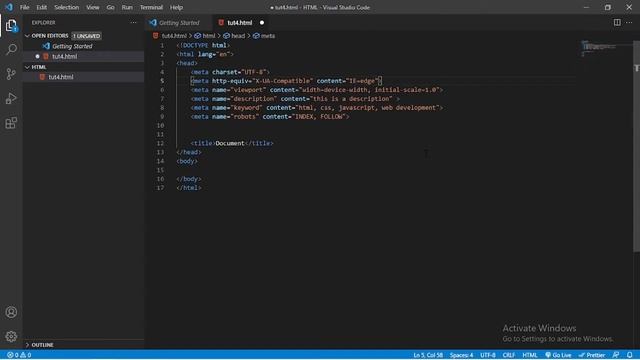This screenshot has width=640, height=360.
Task: Click Prettier status bar item
Action: coord(592,355)
